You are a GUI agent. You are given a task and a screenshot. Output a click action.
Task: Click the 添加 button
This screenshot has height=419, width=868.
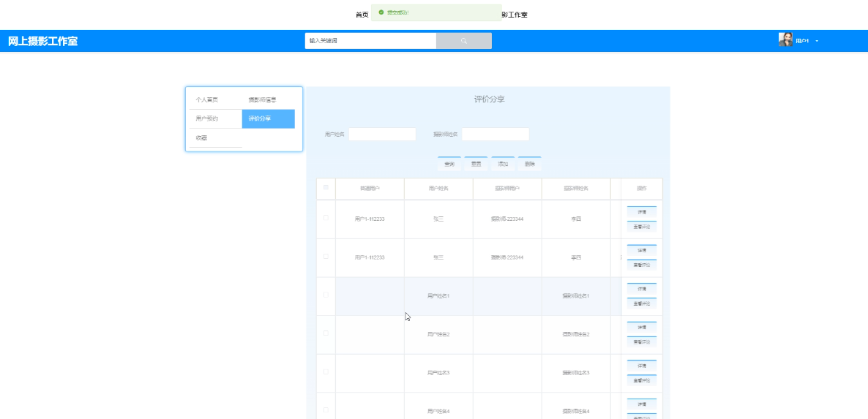pos(503,165)
